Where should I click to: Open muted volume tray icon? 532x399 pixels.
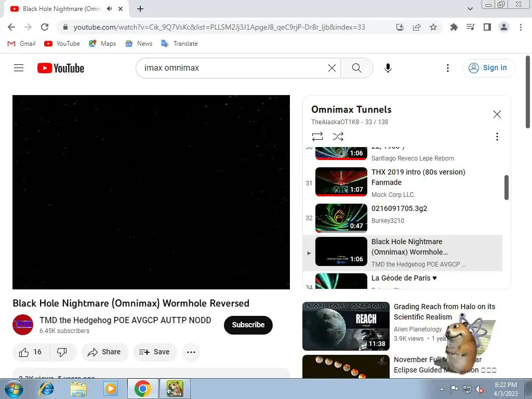click(480, 389)
